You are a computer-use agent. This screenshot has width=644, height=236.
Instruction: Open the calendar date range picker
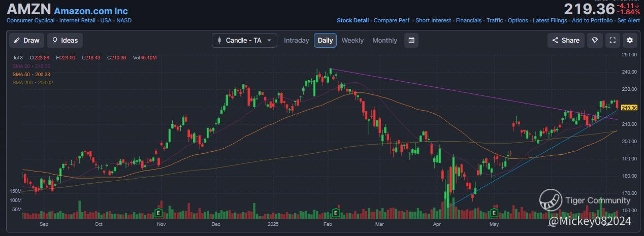pos(411,41)
